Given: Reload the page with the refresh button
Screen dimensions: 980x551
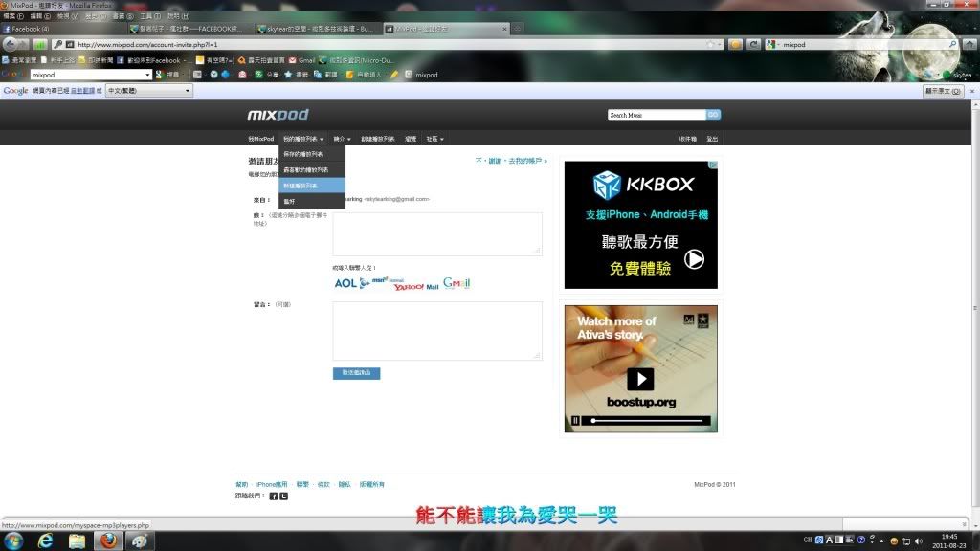Looking at the screenshot, I should click(754, 44).
